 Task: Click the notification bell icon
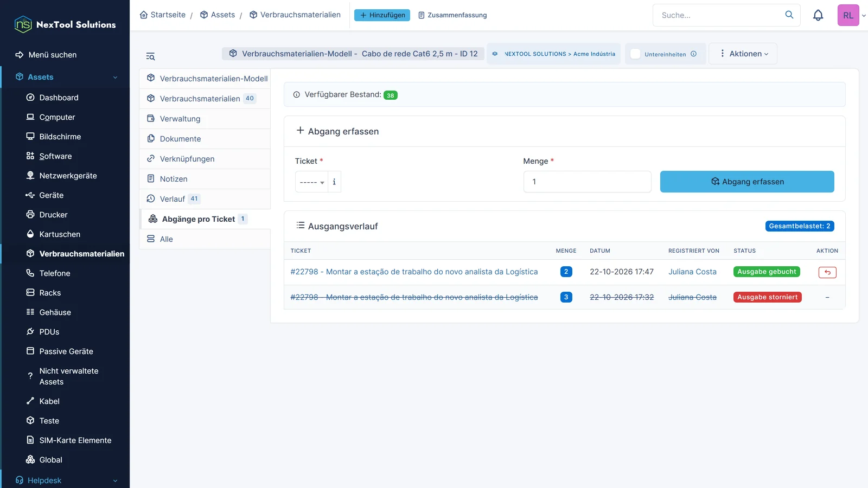(818, 15)
